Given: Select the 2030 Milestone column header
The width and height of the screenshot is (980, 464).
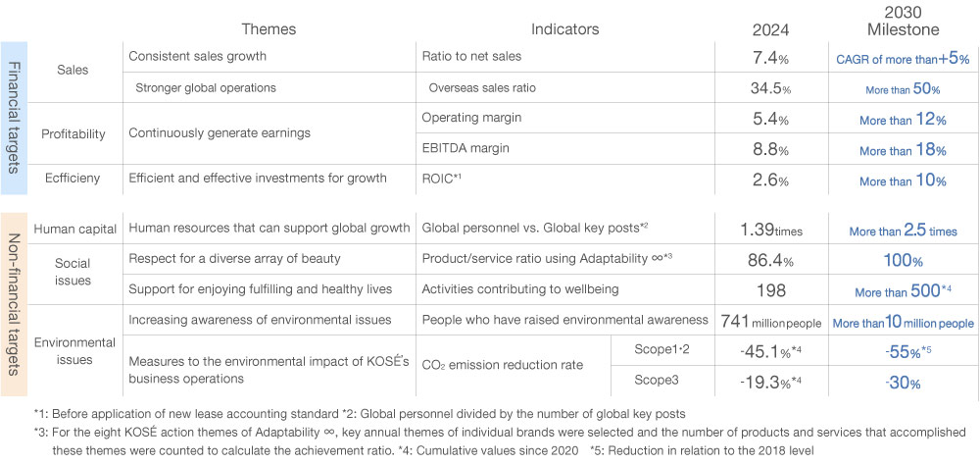Looking at the screenshot, I should [x=902, y=22].
